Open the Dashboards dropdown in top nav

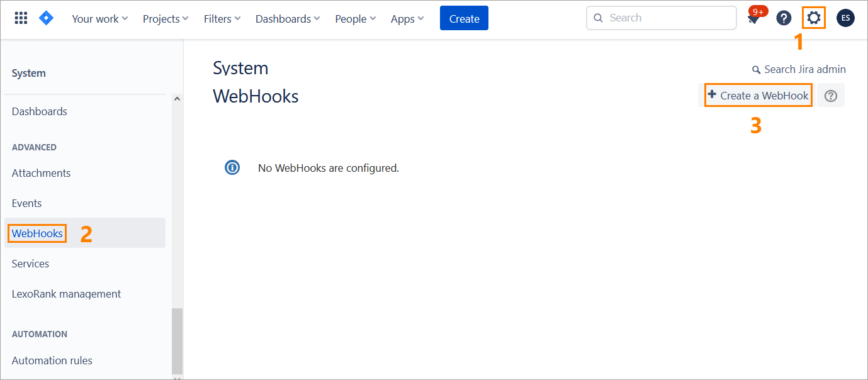coord(287,19)
